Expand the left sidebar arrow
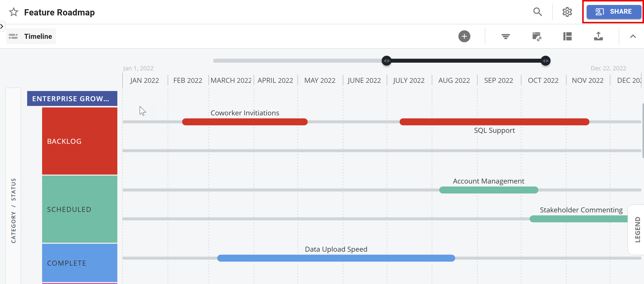Image resolution: width=644 pixels, height=284 pixels. (2, 26)
